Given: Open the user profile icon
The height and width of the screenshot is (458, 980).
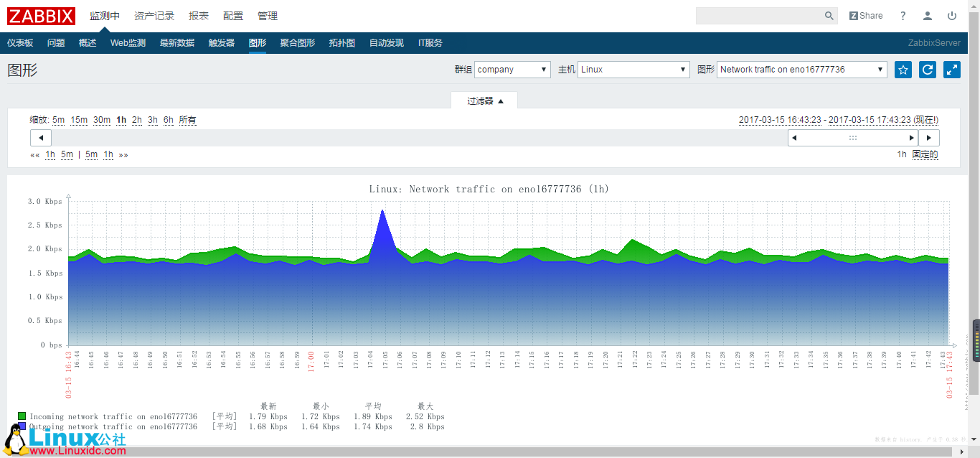Looking at the screenshot, I should [927, 15].
